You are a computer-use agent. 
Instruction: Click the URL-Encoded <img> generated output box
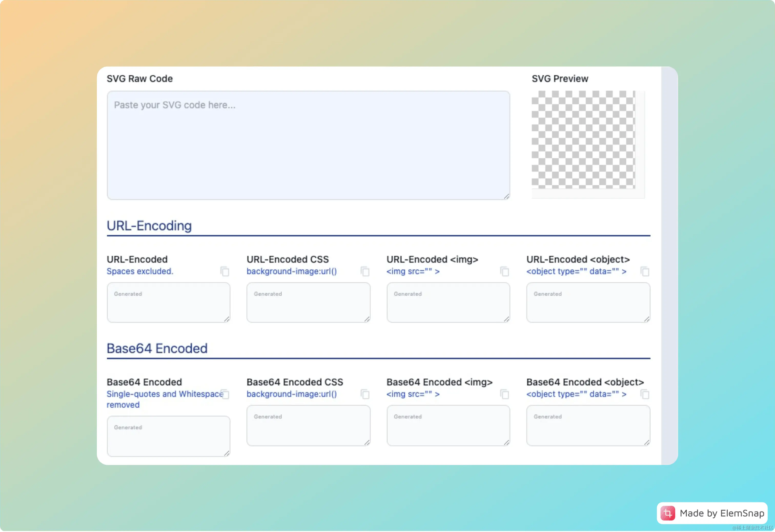pos(448,303)
